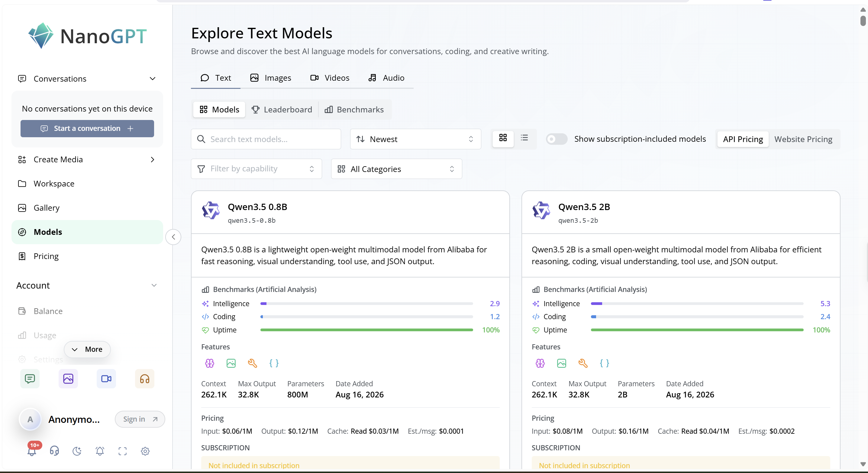Viewport: 868px width, 473px height.
Task: Click Coding bar on Qwen3.5 0.8B
Action: (366, 316)
